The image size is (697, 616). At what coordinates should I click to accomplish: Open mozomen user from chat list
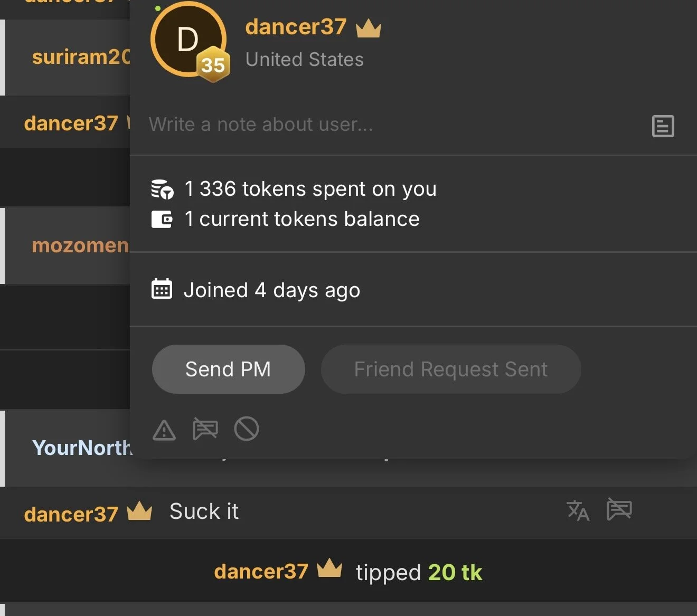click(x=80, y=245)
